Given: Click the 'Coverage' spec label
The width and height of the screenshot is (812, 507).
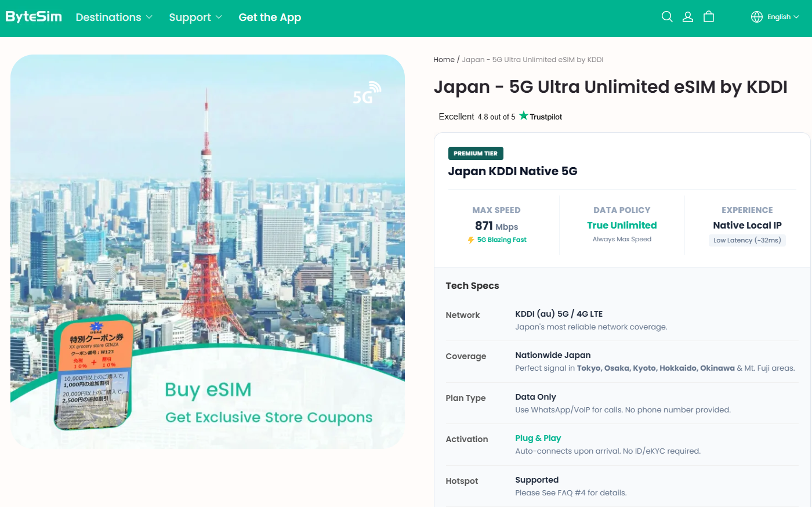Looking at the screenshot, I should click(x=466, y=356).
